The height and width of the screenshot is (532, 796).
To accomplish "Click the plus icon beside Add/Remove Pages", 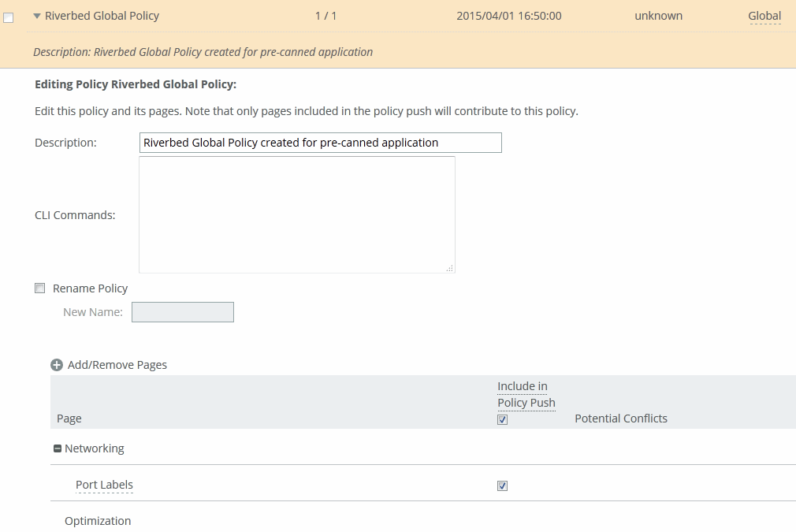I will coord(57,365).
